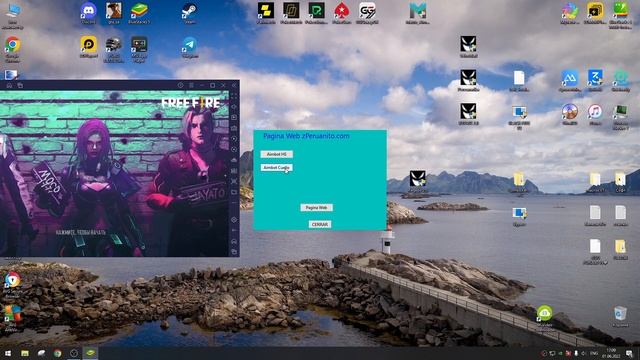The height and width of the screenshot is (360, 640).
Task: Open the yellow-squares black tile shortcut
Action: 266,13
